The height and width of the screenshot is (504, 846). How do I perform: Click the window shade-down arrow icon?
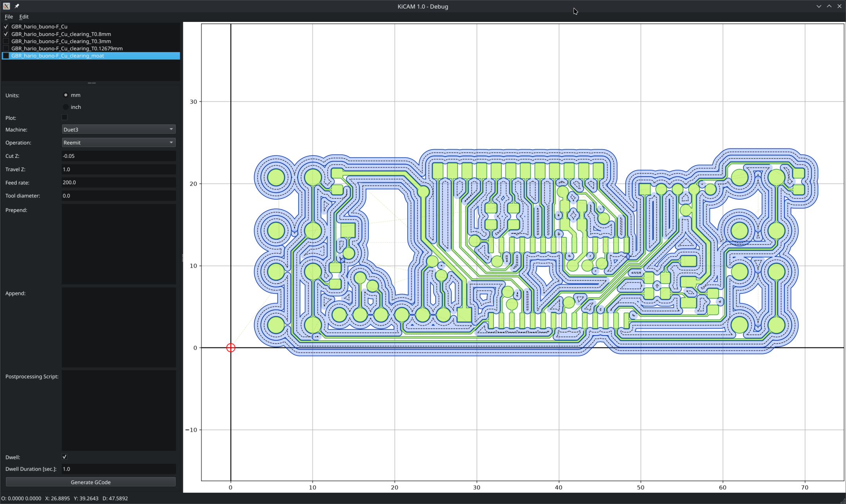tap(819, 6)
